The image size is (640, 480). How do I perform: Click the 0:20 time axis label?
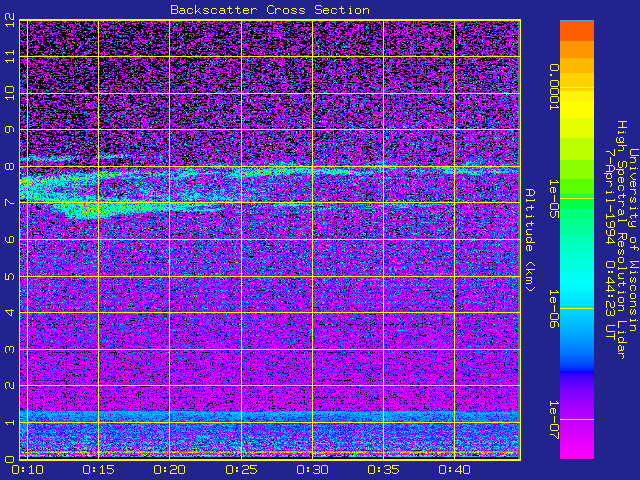169,470
